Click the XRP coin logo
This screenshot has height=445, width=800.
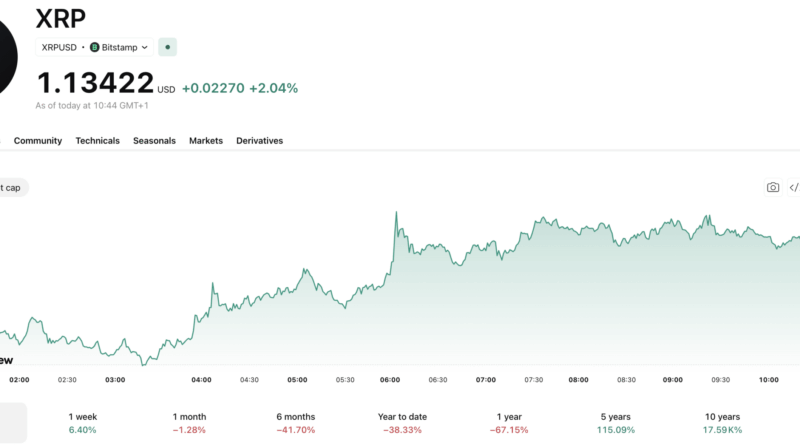pyautogui.click(x=7, y=57)
